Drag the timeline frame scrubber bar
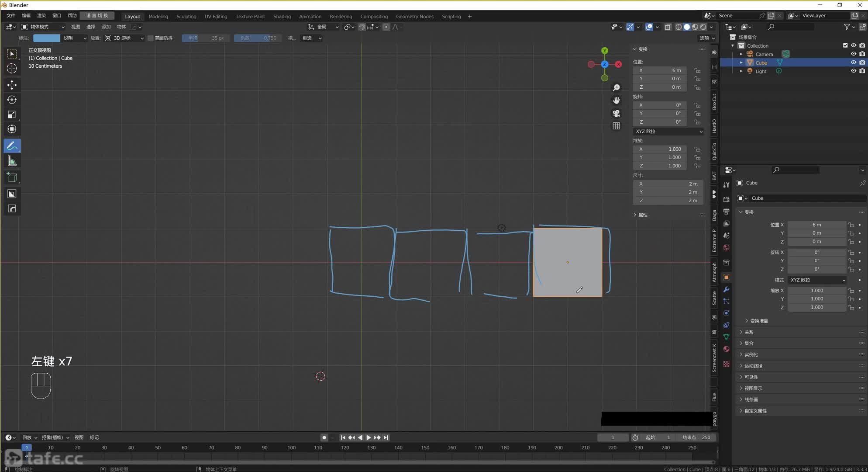This screenshot has width=868, height=472. tap(27, 448)
